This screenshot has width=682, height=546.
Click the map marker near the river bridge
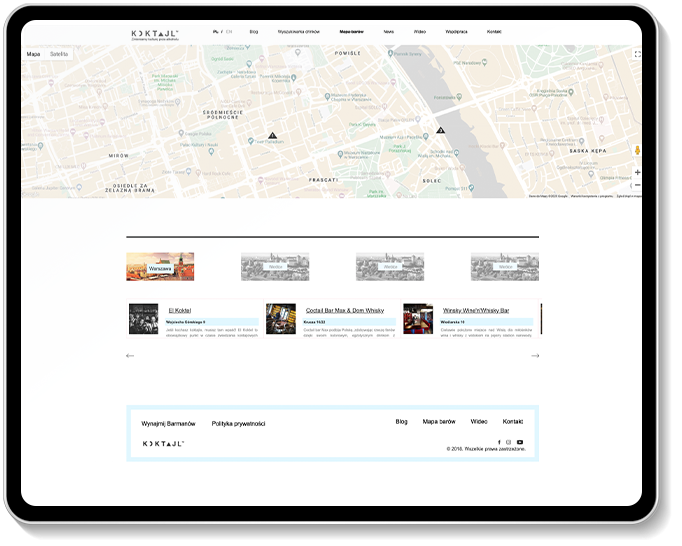click(440, 130)
